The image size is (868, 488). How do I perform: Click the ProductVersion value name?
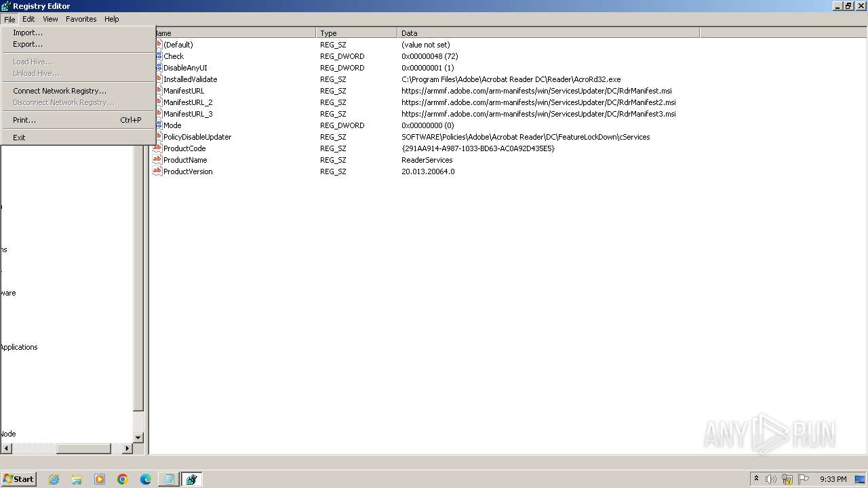188,171
